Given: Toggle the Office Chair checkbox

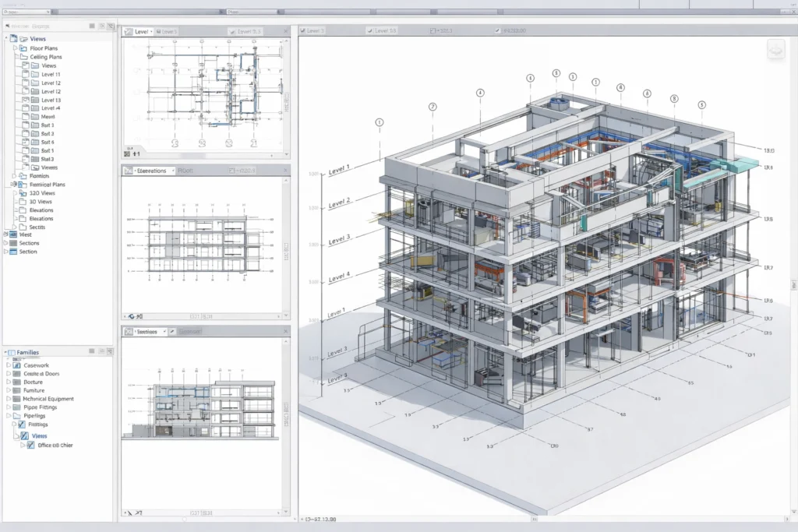Looking at the screenshot, I should (x=30, y=446).
